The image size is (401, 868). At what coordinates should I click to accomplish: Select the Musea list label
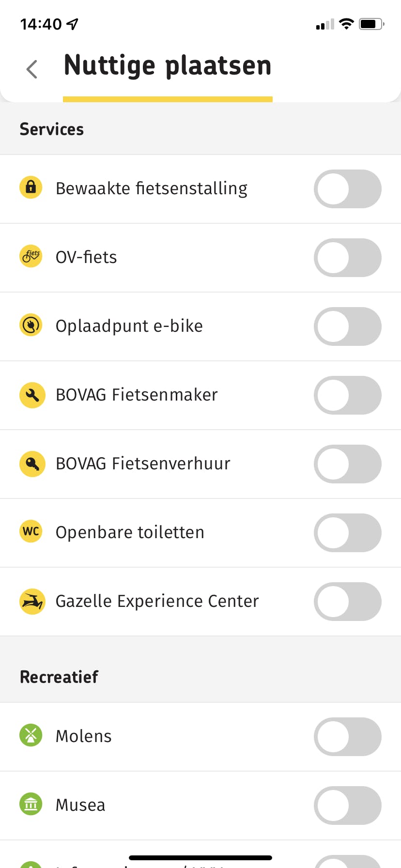tap(80, 805)
